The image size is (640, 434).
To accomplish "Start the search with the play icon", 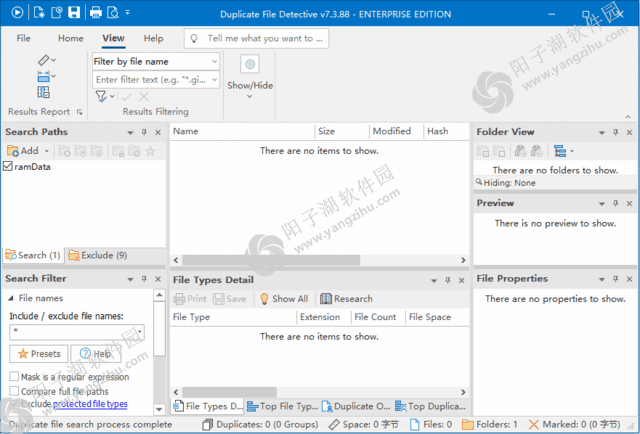I will (17, 13).
